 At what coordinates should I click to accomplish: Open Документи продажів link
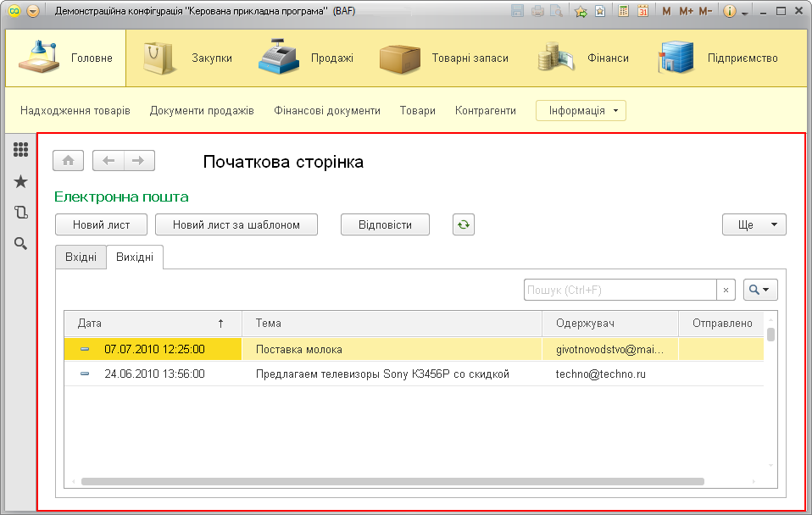point(202,111)
